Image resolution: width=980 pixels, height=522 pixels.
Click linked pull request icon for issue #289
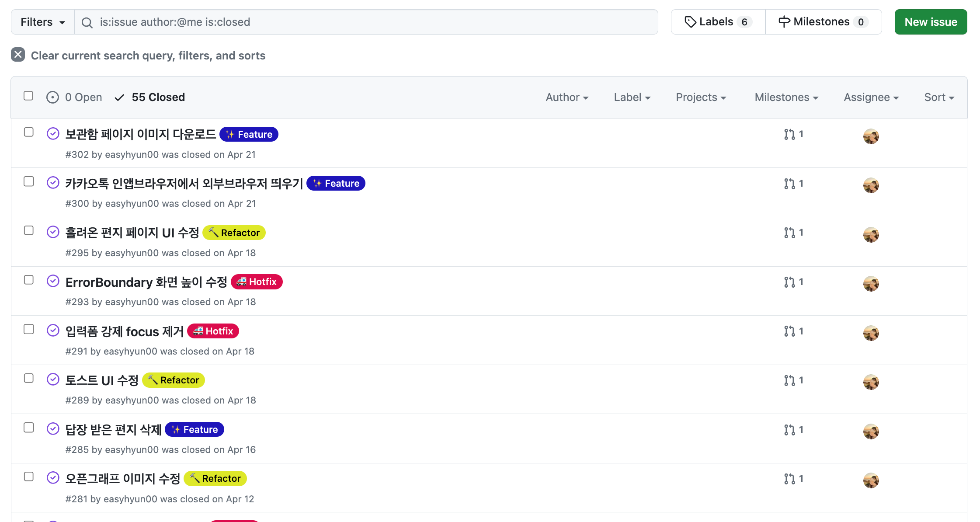point(789,380)
